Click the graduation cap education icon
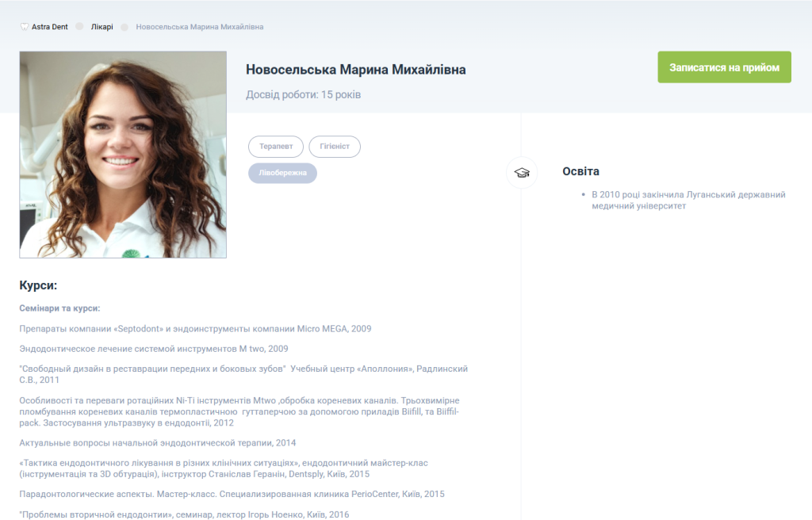812x520 pixels. [522, 173]
